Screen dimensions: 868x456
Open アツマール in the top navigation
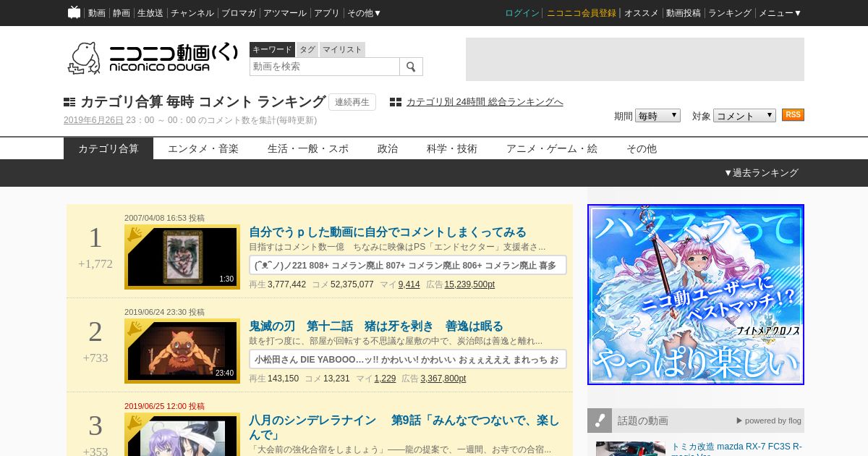285,13
